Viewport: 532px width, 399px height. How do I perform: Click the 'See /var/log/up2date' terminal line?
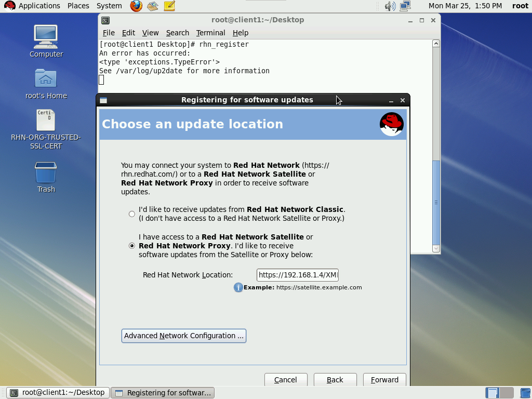pyautogui.click(x=184, y=71)
